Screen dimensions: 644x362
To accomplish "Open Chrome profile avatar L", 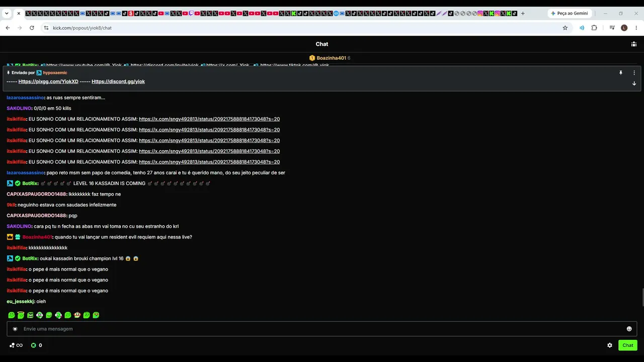I will (x=624, y=28).
